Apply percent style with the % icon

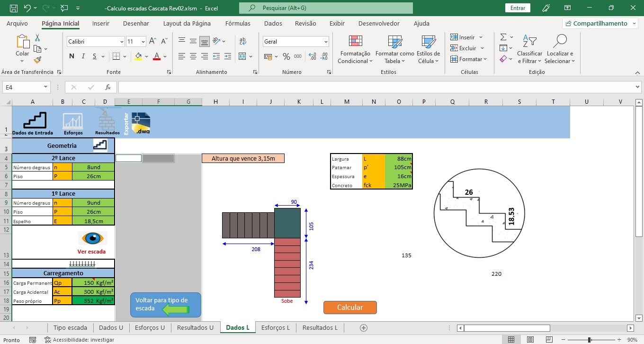pyautogui.click(x=286, y=56)
